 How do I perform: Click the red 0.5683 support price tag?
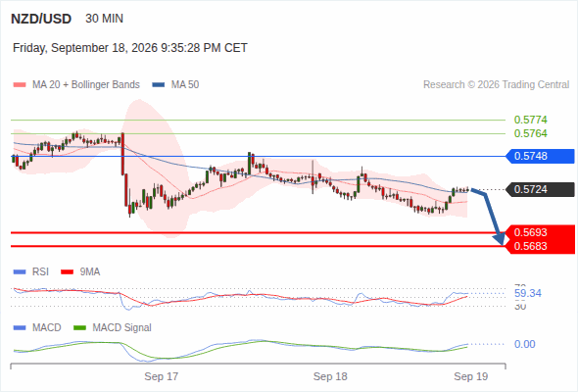pyautogui.click(x=540, y=246)
